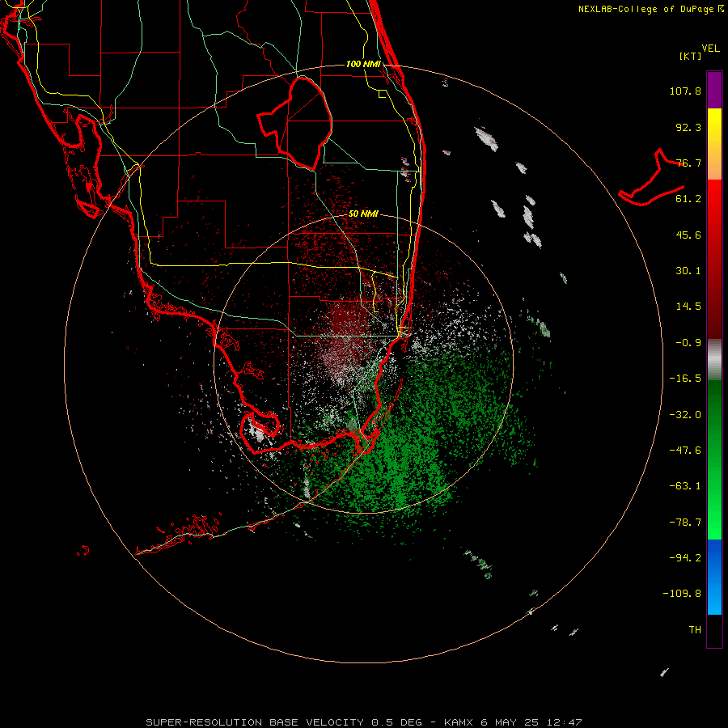
Task: Click the gray band in velocity scale
Action: pyautogui.click(x=714, y=360)
